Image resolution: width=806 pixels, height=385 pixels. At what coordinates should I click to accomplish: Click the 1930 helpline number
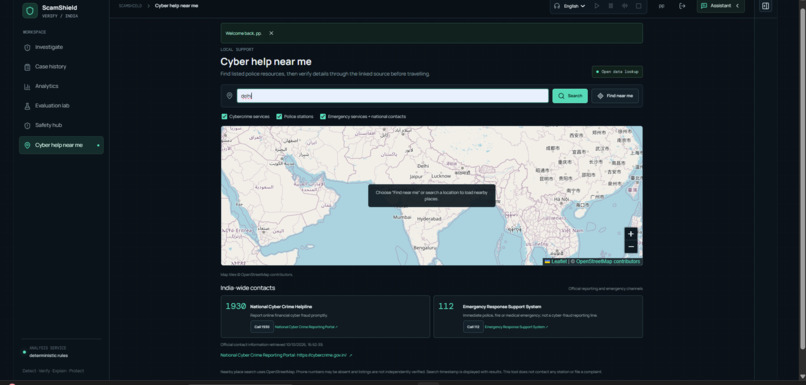click(236, 306)
